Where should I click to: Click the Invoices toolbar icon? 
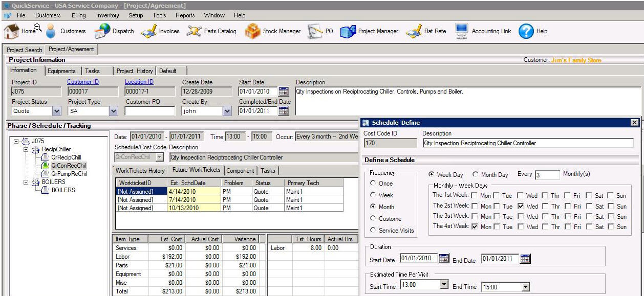(x=149, y=31)
